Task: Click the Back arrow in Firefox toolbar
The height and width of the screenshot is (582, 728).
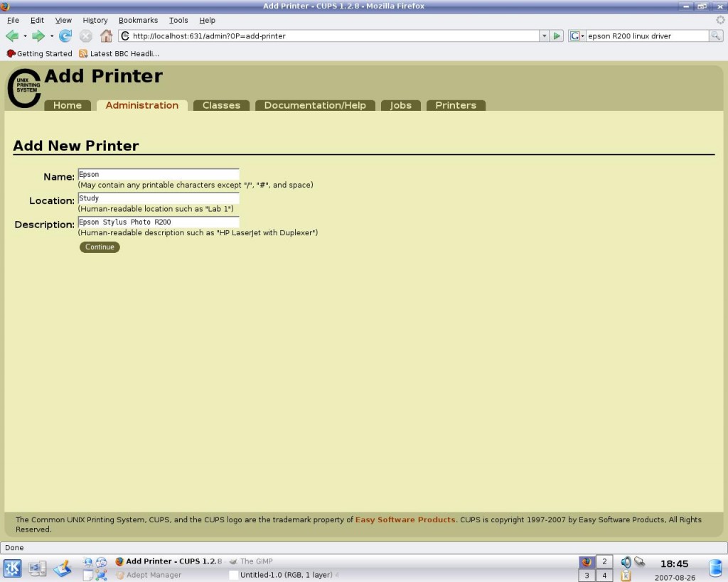Action: (x=12, y=36)
